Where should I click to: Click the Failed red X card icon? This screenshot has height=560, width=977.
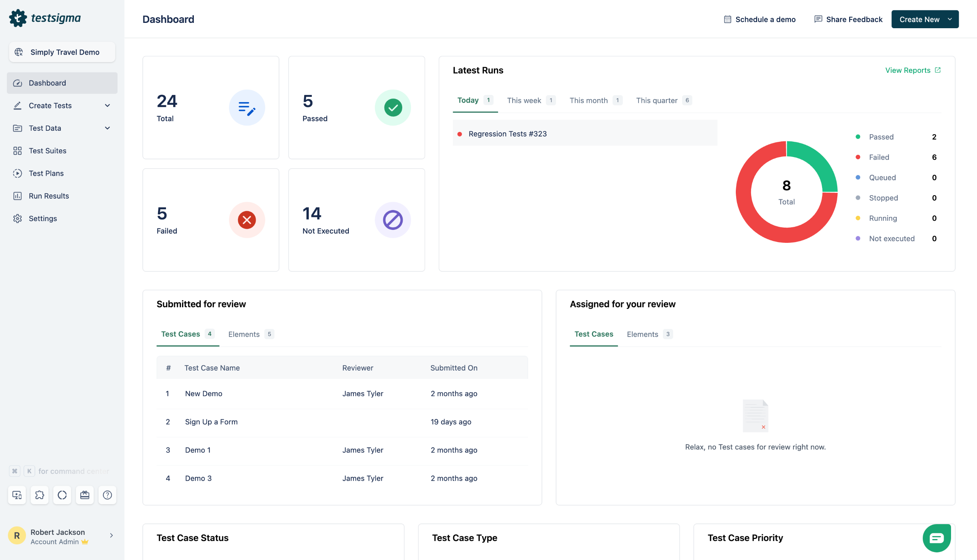point(247,220)
